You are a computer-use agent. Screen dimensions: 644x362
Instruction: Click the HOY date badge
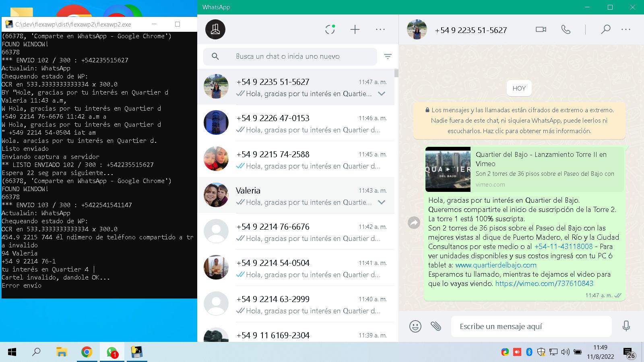pyautogui.click(x=519, y=88)
